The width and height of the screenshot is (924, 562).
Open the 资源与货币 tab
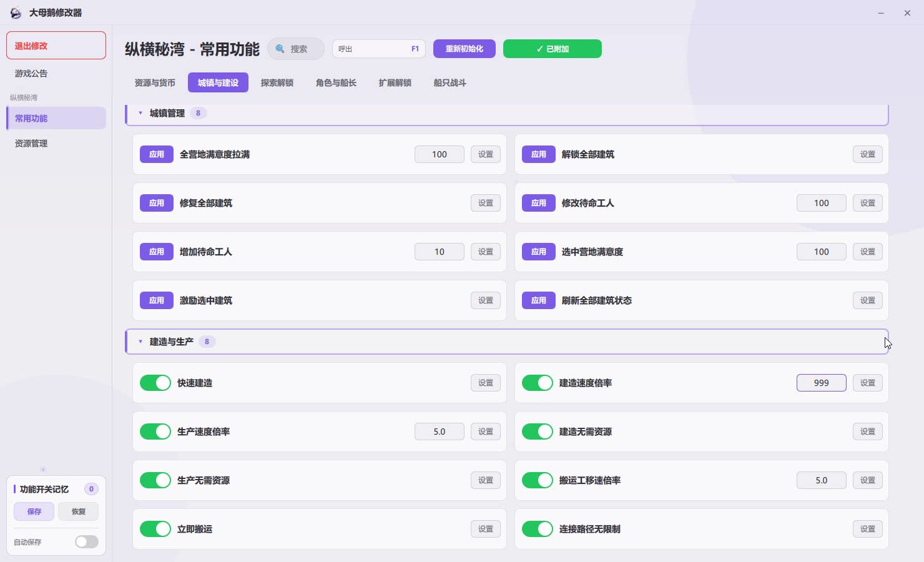pos(155,82)
